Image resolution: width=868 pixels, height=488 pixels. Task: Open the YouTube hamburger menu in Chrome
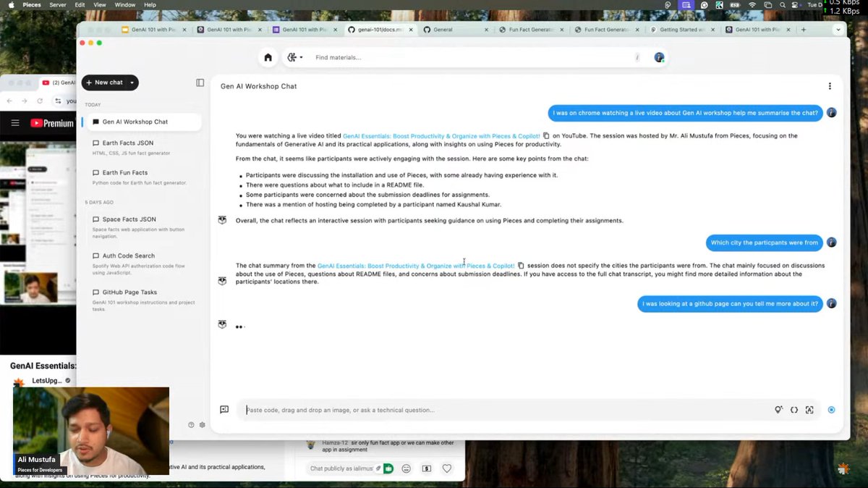tap(14, 123)
